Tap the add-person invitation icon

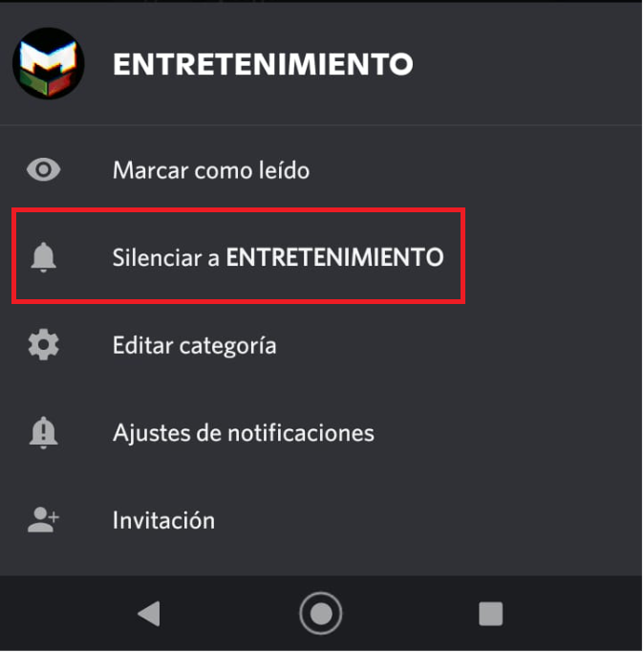(43, 520)
